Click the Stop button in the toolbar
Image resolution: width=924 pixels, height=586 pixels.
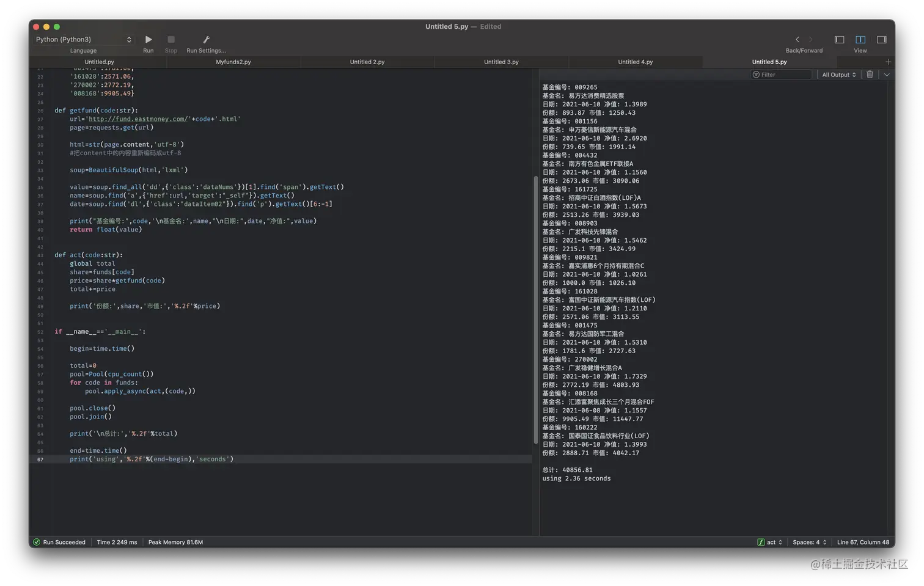tap(171, 40)
